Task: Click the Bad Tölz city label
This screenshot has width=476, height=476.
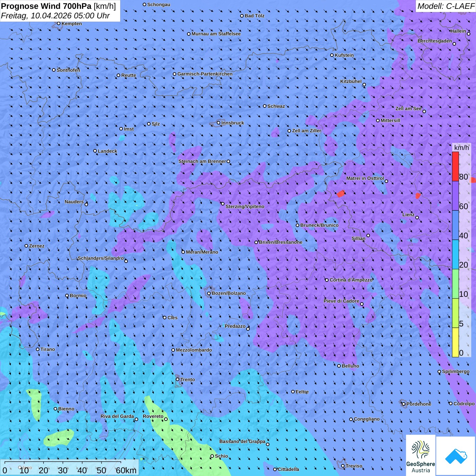Action: (254, 16)
